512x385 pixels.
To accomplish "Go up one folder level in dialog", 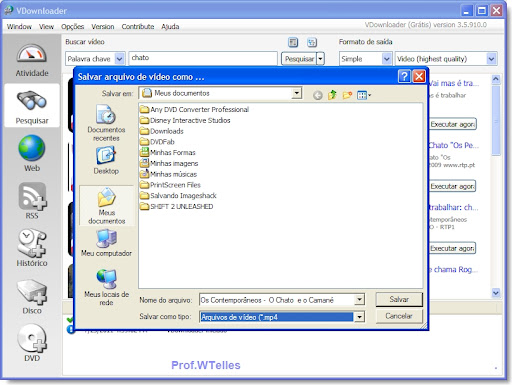I will (x=332, y=95).
